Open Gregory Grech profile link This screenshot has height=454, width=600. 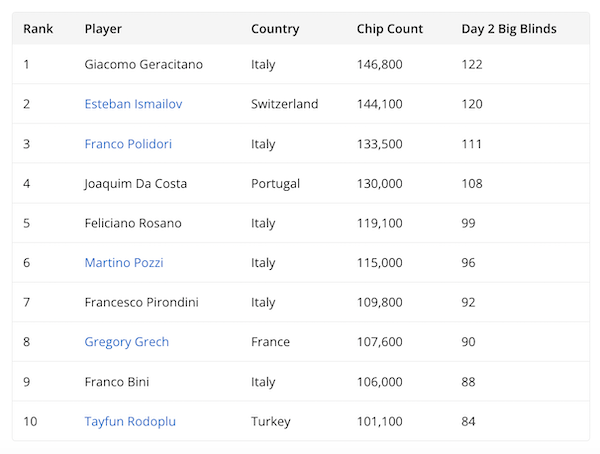click(x=127, y=342)
